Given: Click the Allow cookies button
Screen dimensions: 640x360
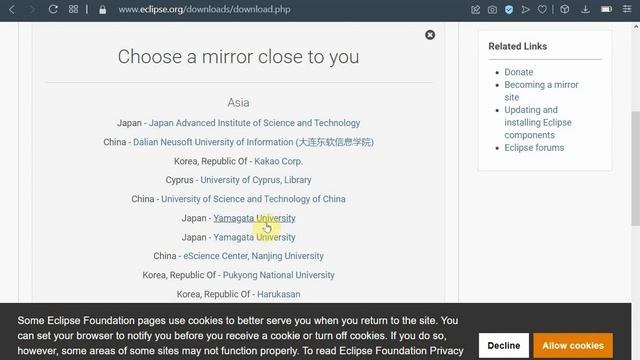Looking at the screenshot, I should (573, 346).
